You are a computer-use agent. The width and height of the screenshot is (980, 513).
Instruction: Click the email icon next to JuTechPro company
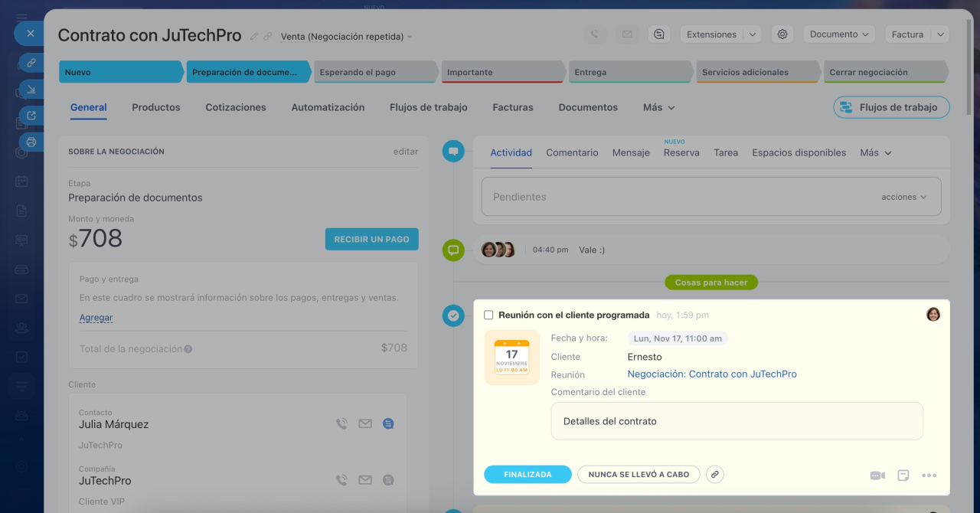[x=365, y=480]
